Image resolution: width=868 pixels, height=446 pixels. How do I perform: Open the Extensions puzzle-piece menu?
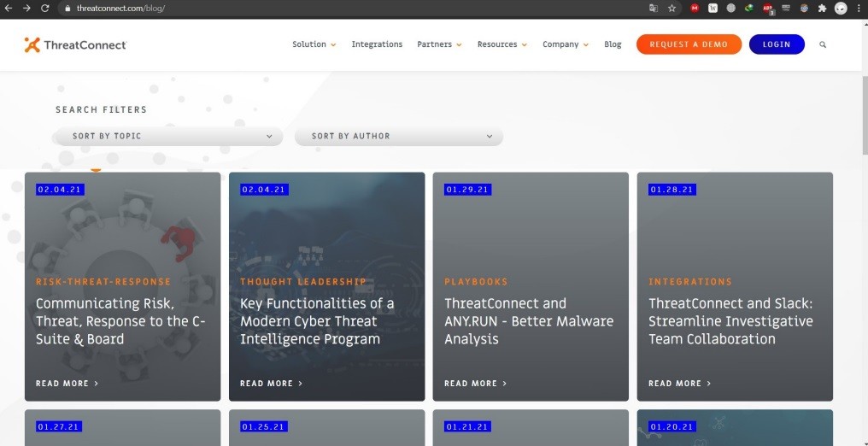(x=822, y=8)
